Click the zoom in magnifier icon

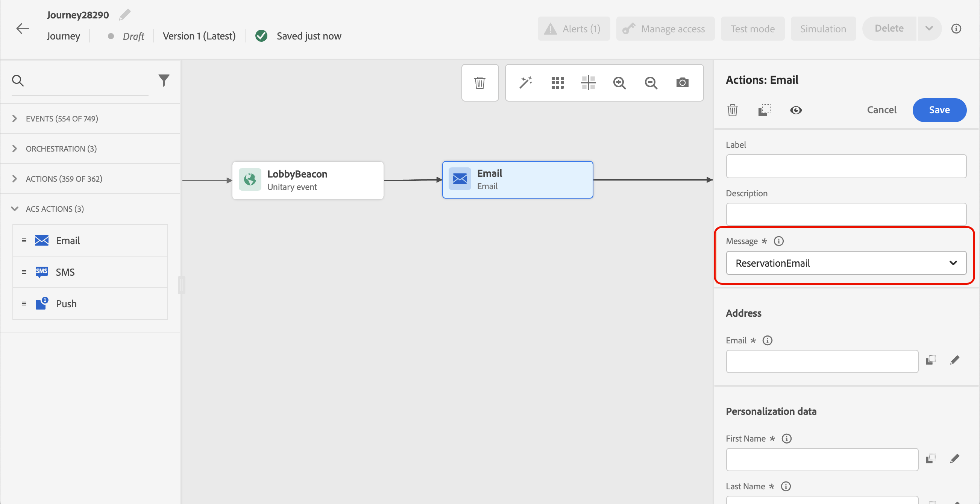coord(619,82)
